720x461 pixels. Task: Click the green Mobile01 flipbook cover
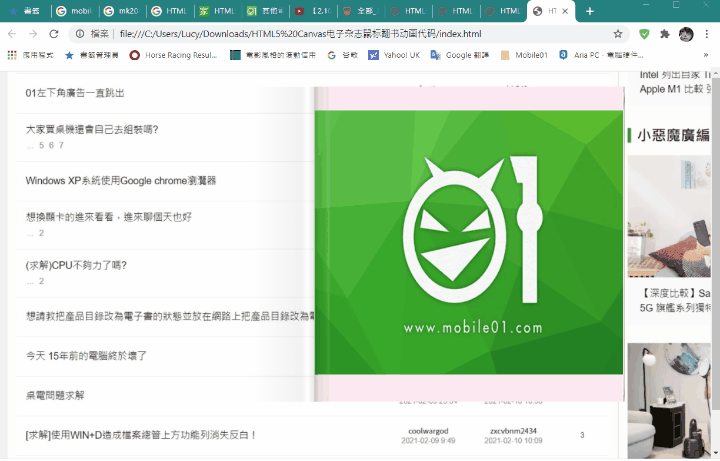click(469, 242)
